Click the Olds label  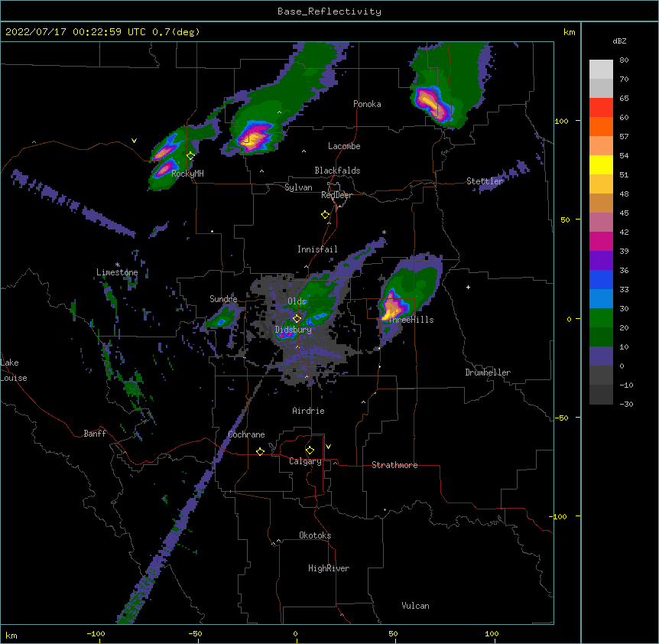point(297,301)
